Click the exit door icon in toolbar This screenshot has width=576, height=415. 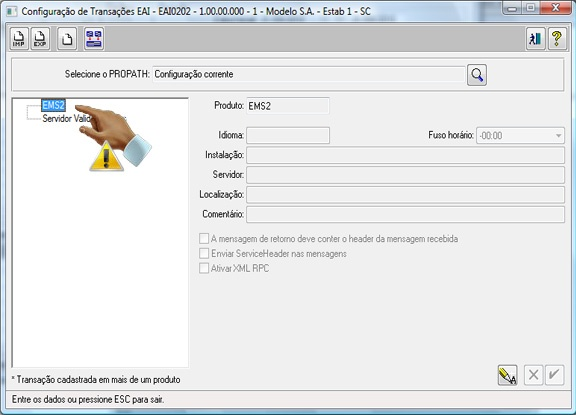(536, 39)
